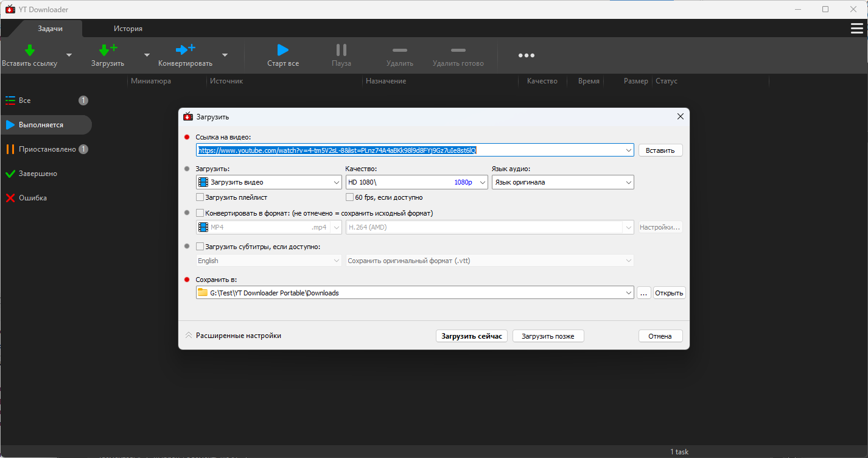Toggle the 60 fps, если доступно checkbox
Viewport: 868px width, 458px height.
coord(350,197)
